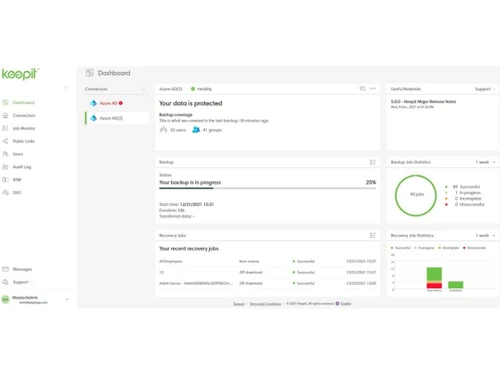
Task: Click the globe icon beside English
Action: click(337, 304)
